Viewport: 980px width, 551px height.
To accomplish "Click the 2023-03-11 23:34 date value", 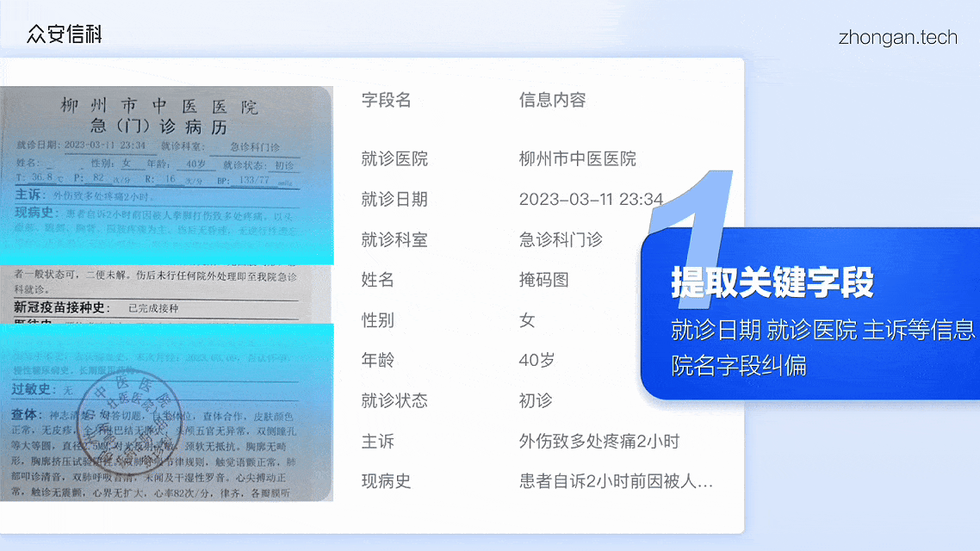I will pyautogui.click(x=590, y=200).
